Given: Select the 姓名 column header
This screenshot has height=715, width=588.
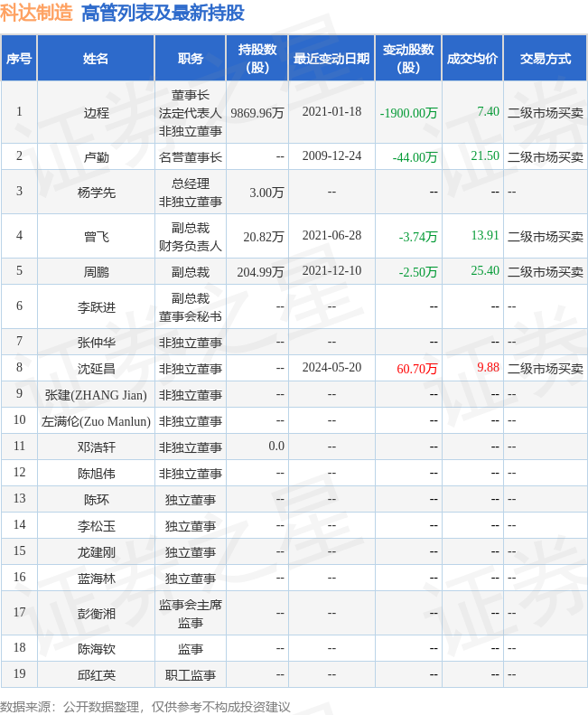Looking at the screenshot, I should pyautogui.click(x=96, y=59).
